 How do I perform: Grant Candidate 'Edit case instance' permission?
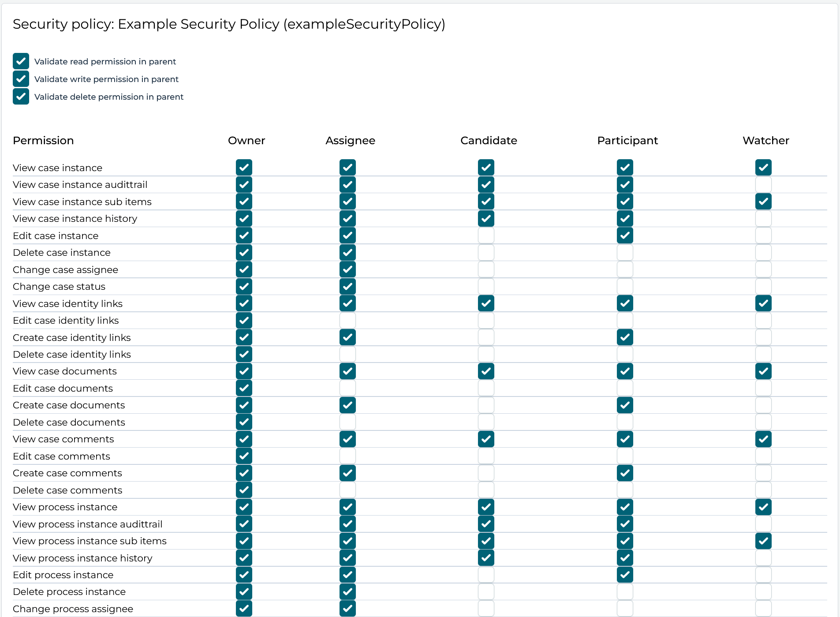[486, 236]
